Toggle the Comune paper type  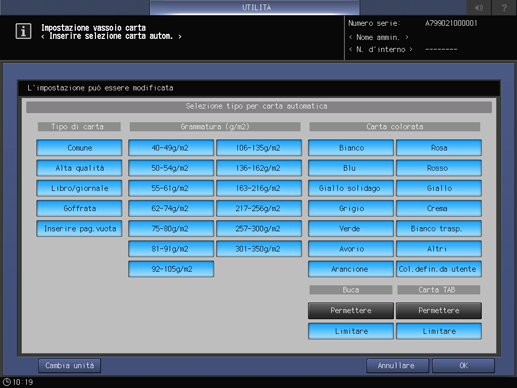[x=79, y=148]
